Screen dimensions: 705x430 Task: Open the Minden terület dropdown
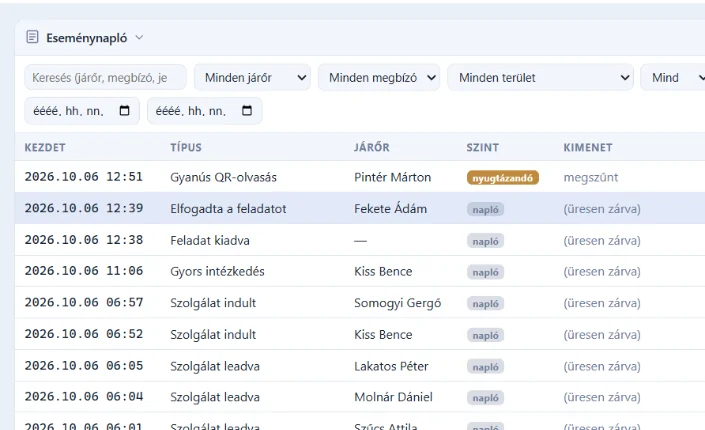(540, 77)
